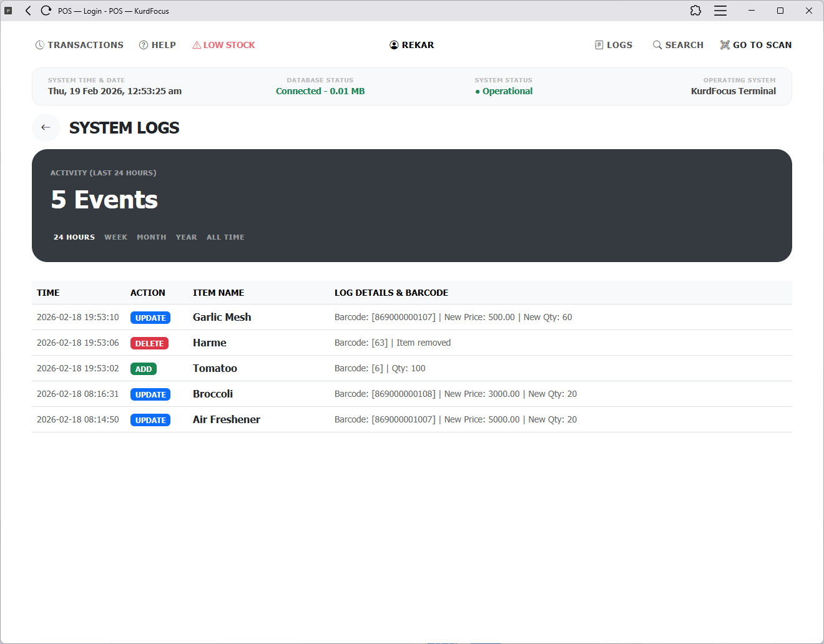
Task: Click the DELETE badge on Harme row
Action: coord(149,343)
